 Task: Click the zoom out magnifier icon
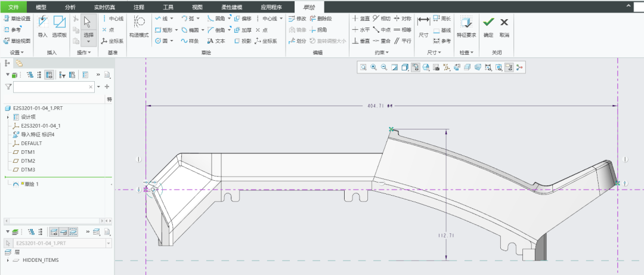click(384, 67)
